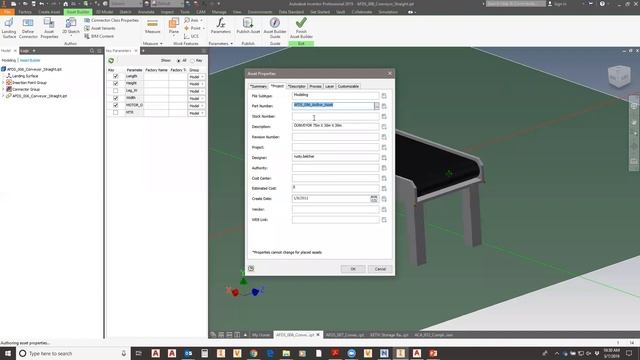Screen dimensions: 640x360
Task: Open Chrome from the taskbar
Action: [253, 353]
